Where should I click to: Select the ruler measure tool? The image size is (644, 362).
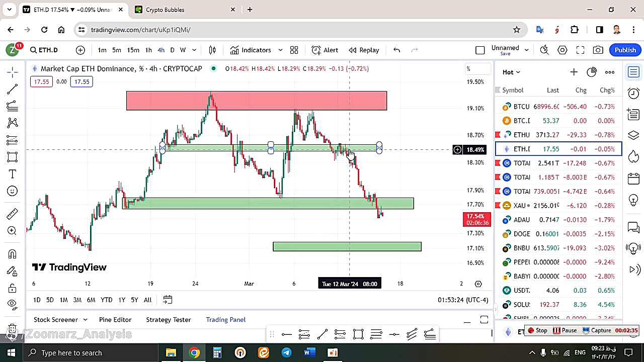[x=13, y=214]
